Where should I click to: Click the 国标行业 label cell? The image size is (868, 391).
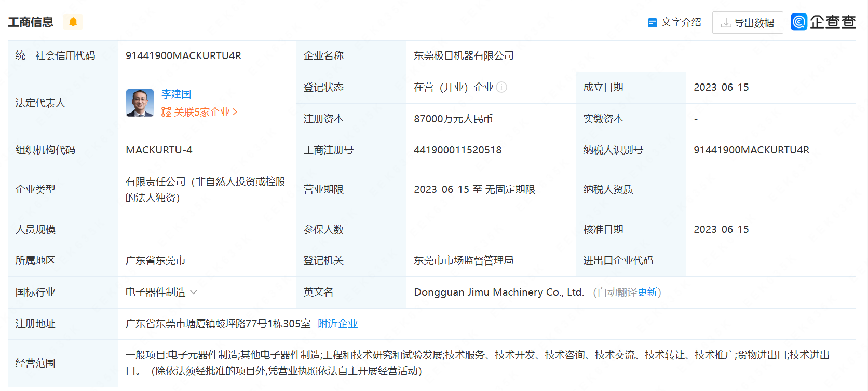pyautogui.click(x=63, y=292)
